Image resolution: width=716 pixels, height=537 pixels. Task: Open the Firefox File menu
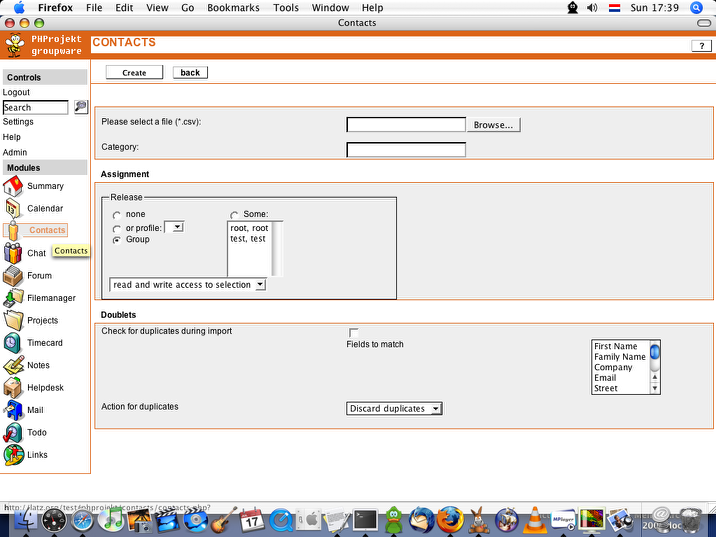(94, 8)
